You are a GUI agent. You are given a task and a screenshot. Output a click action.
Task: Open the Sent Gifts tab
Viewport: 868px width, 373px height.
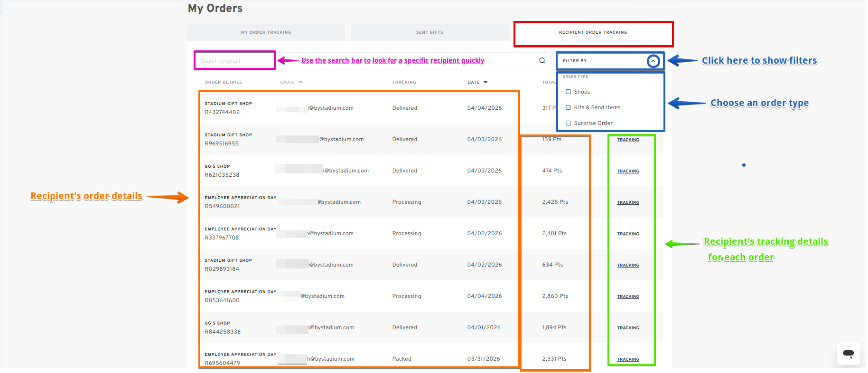point(429,32)
